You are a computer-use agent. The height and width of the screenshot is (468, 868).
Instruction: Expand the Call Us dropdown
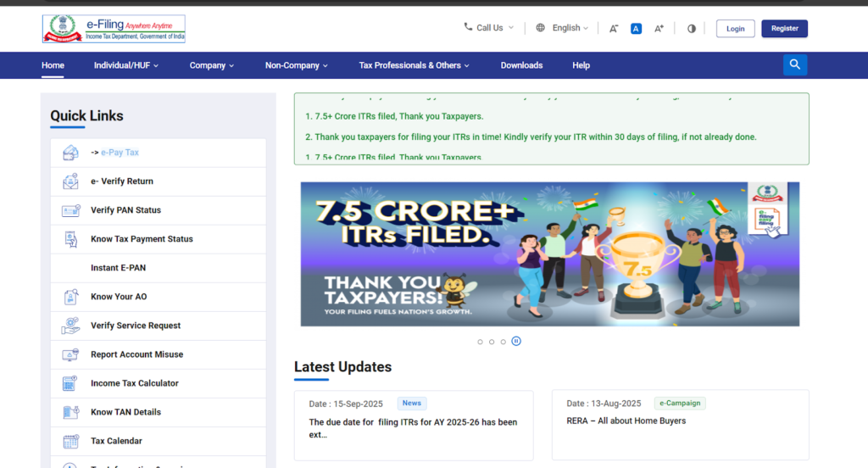(x=489, y=28)
